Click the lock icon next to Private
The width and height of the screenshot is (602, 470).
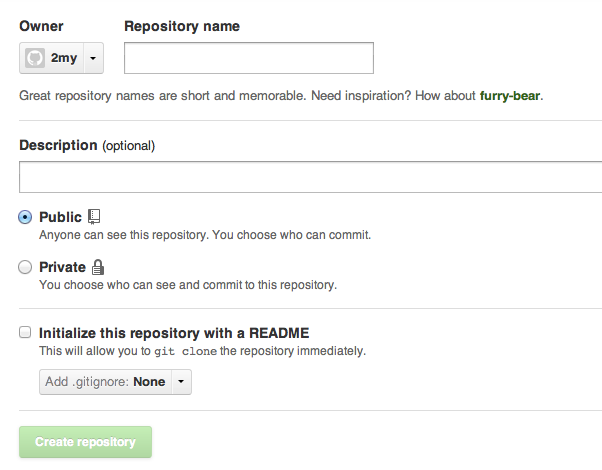[x=98, y=267]
